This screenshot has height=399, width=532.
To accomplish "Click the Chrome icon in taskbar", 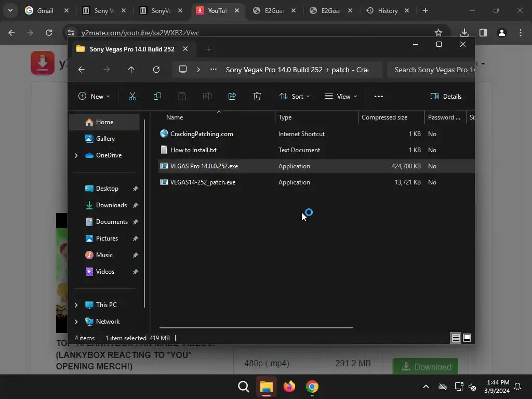I will tap(312, 387).
